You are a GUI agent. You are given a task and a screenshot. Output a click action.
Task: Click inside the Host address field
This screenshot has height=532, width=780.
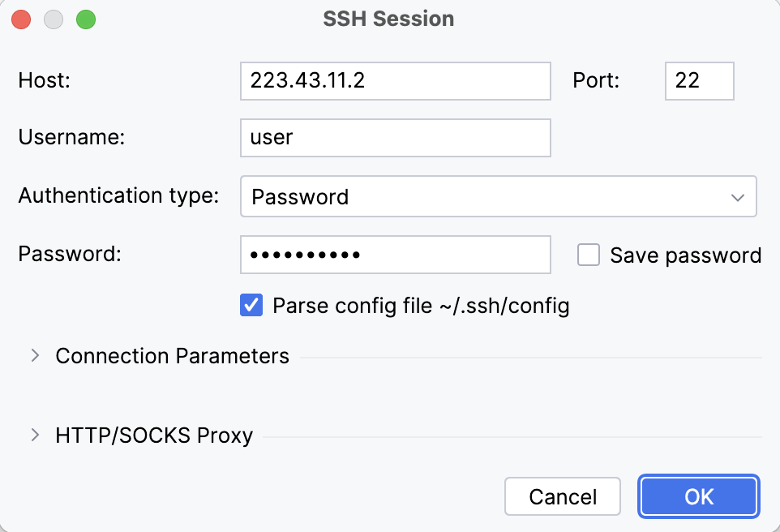tap(395, 81)
